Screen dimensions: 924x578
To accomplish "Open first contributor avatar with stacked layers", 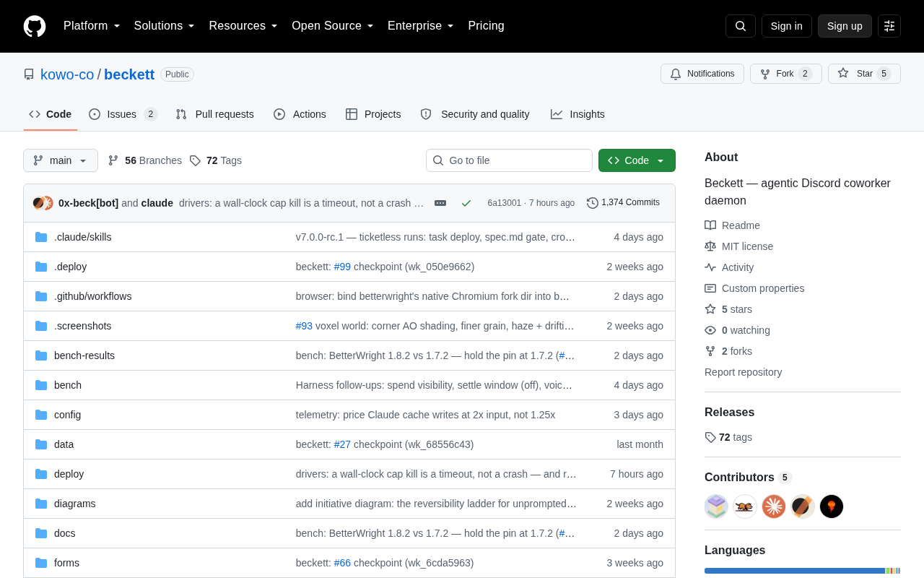I will pos(716,506).
